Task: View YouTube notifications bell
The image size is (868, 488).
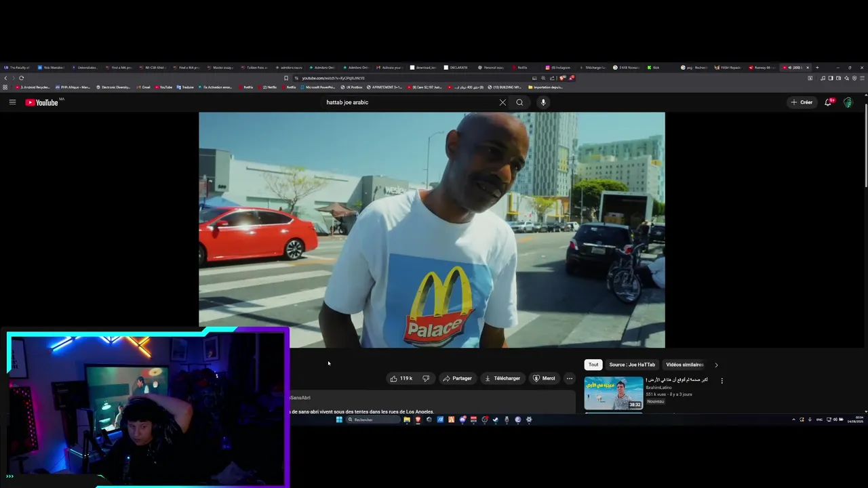Action: (x=828, y=102)
